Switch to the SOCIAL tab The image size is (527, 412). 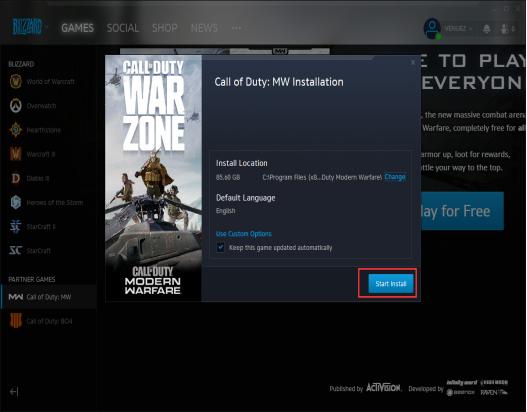[x=123, y=28]
